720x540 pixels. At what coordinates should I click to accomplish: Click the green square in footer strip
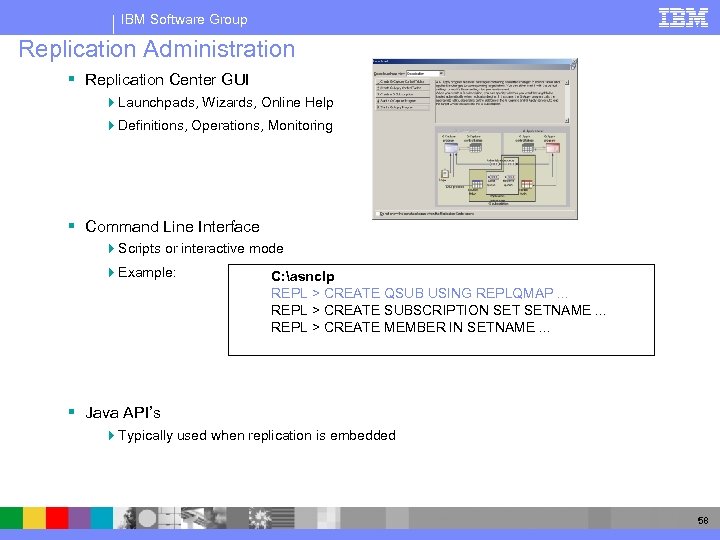coord(11,518)
